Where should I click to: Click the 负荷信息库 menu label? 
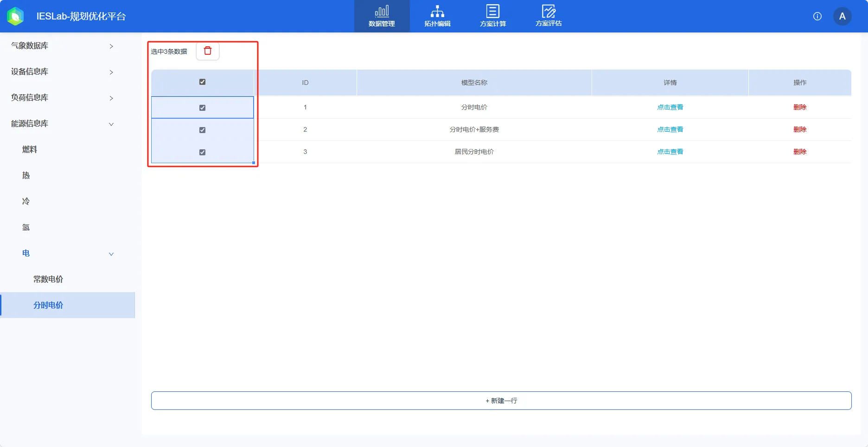pos(30,97)
